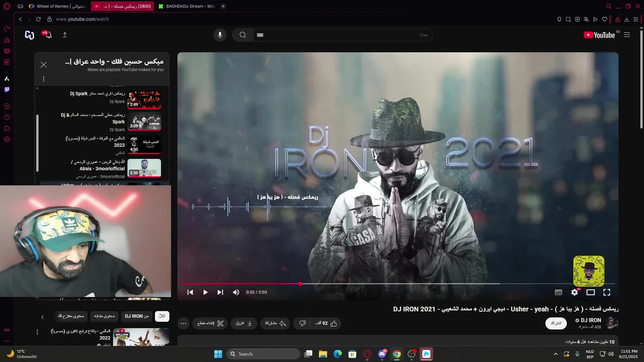Screen dimensions: 644x362
Task: Play the paused YouTube video
Action: 205,292
